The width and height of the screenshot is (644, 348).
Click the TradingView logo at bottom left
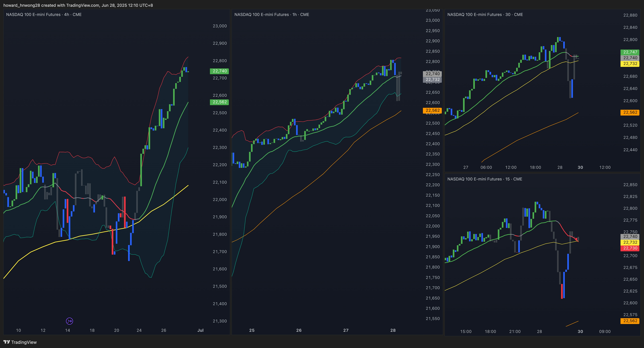20,342
